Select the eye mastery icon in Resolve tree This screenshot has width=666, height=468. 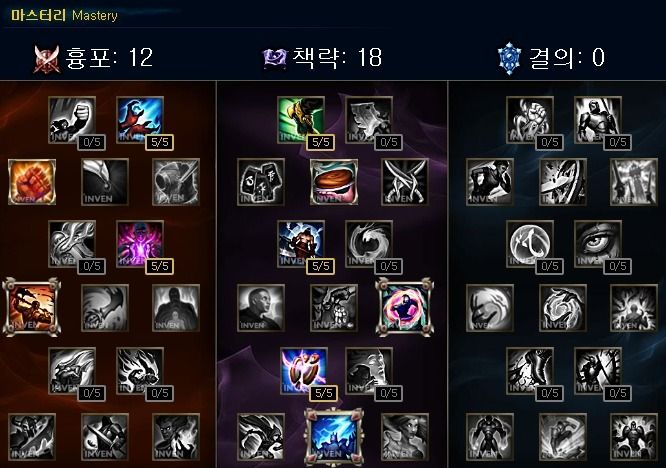598,244
